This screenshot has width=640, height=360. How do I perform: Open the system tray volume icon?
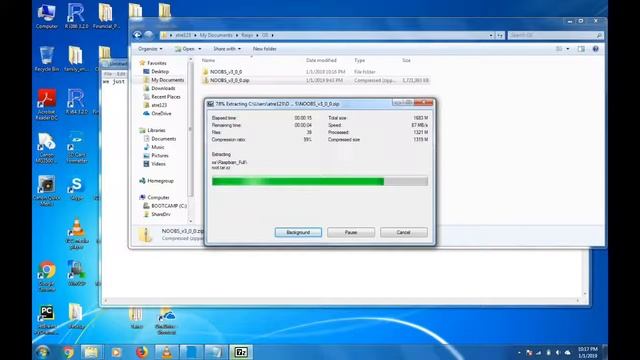[558, 352]
